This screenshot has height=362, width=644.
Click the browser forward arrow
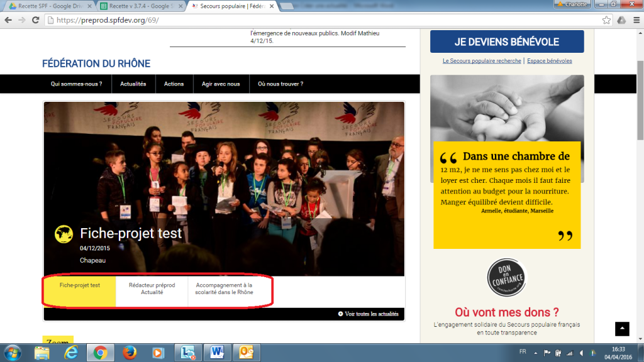(22, 20)
